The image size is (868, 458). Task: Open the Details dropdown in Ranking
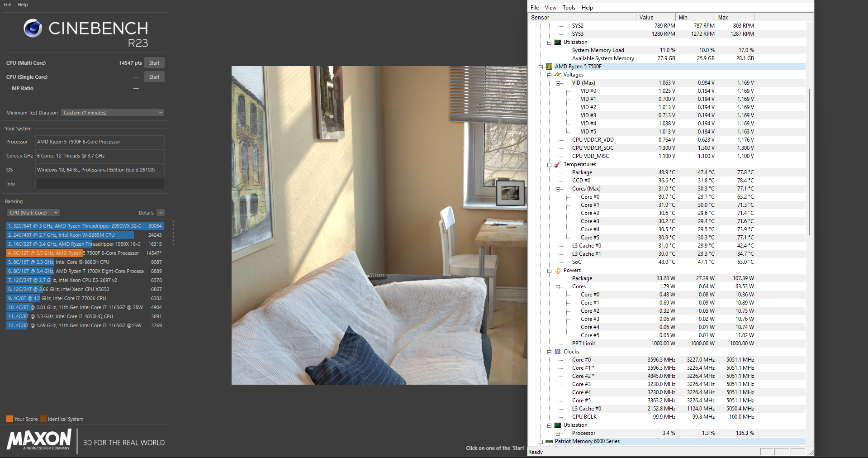coord(161,213)
